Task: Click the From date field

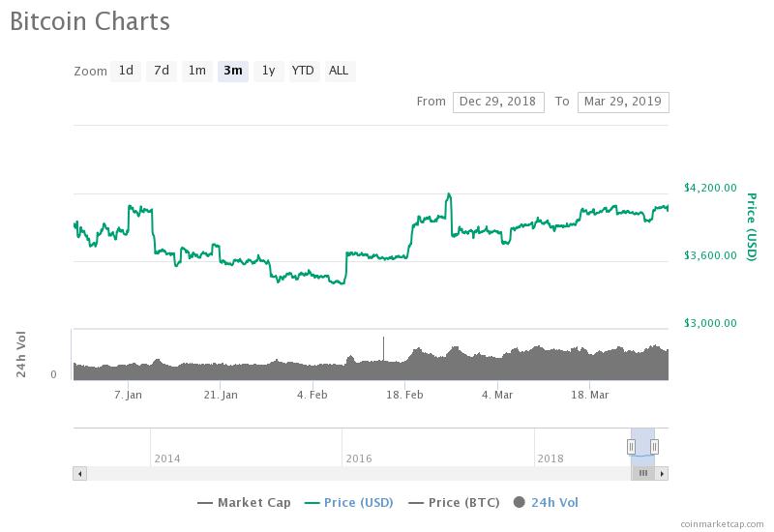Action: (x=498, y=102)
